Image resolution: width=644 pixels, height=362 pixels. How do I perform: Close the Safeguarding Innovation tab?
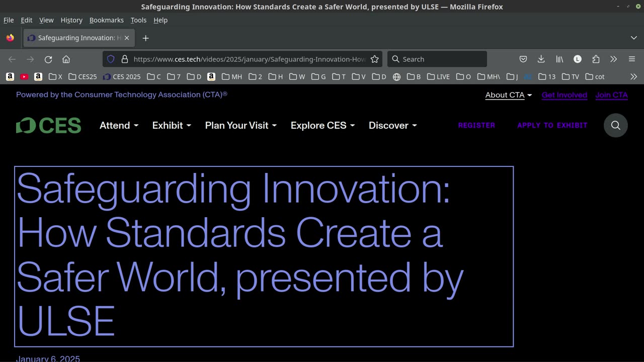(127, 38)
